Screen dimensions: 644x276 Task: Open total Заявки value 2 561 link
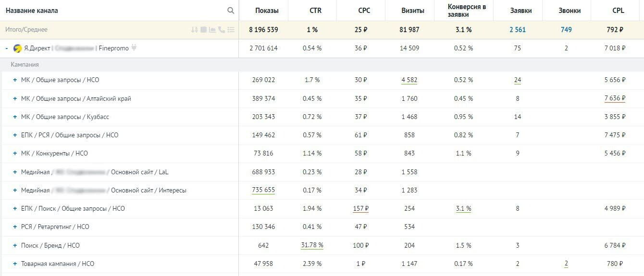pos(518,30)
